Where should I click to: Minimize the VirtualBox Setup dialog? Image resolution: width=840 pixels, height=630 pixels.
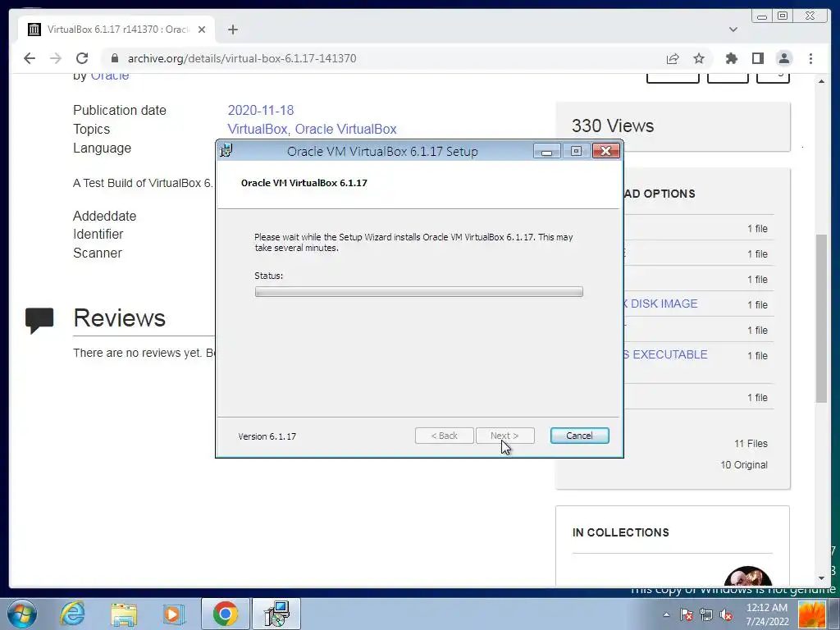click(x=546, y=151)
